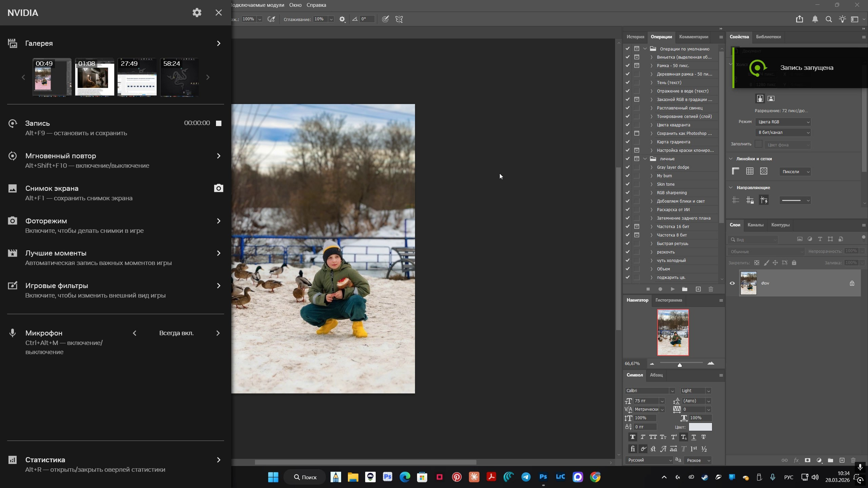The image size is (868, 488).
Task: Toggle checkmark for Skin tone action
Action: tap(628, 184)
